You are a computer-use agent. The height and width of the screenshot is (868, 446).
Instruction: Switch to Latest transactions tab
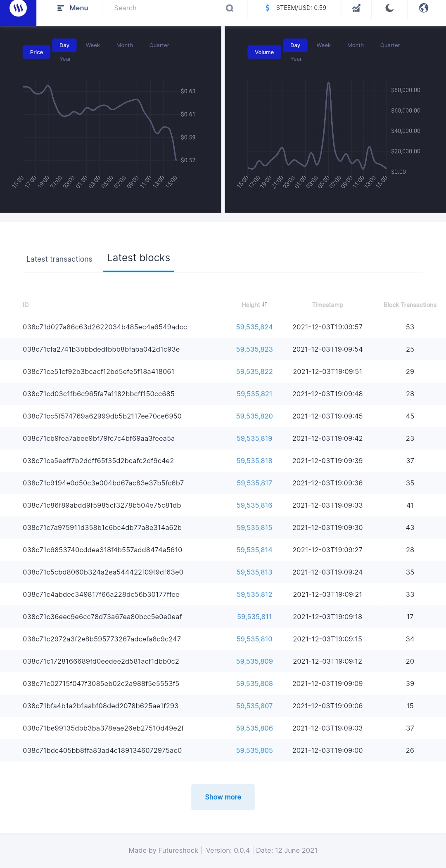tap(59, 259)
